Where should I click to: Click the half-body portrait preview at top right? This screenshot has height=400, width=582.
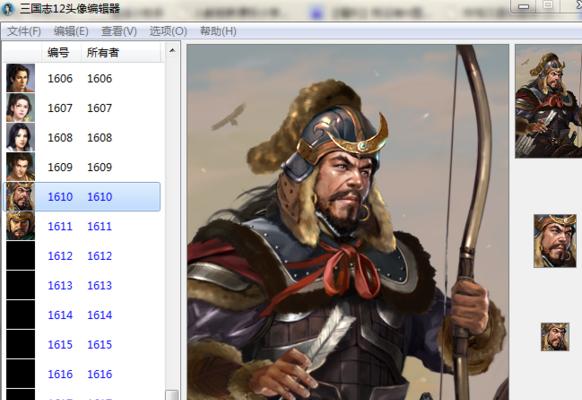[x=549, y=101]
